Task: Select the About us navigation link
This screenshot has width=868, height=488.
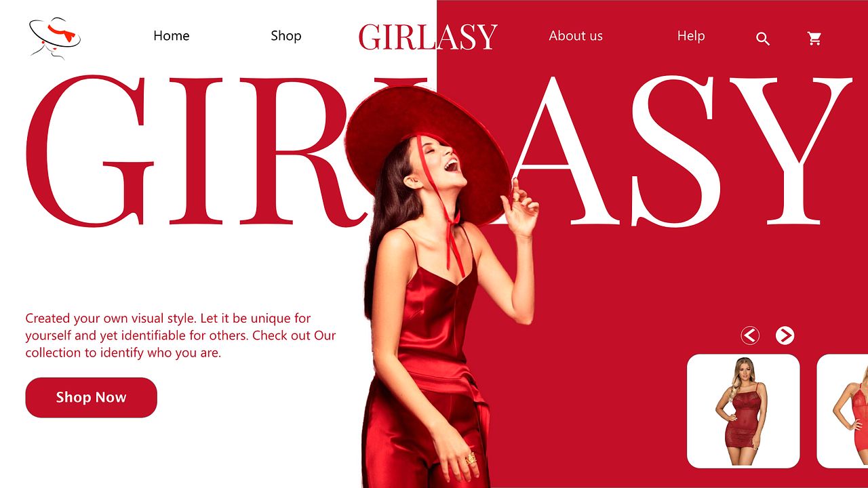Action: pos(576,36)
